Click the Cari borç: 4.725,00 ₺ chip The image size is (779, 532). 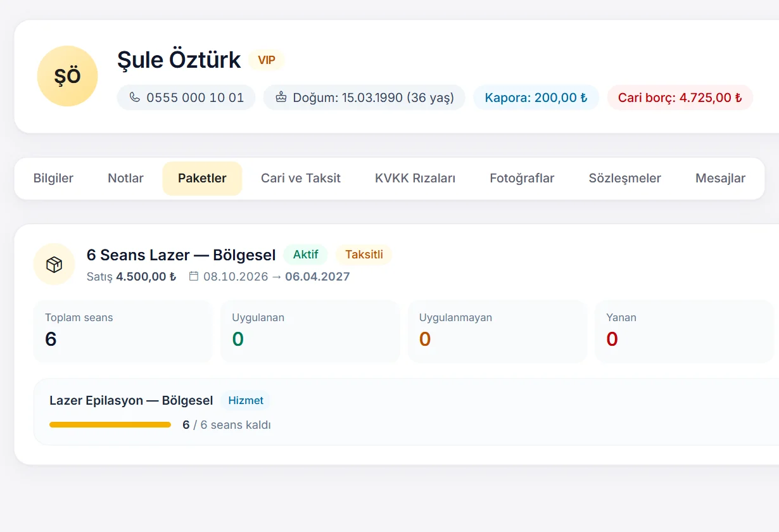(680, 98)
